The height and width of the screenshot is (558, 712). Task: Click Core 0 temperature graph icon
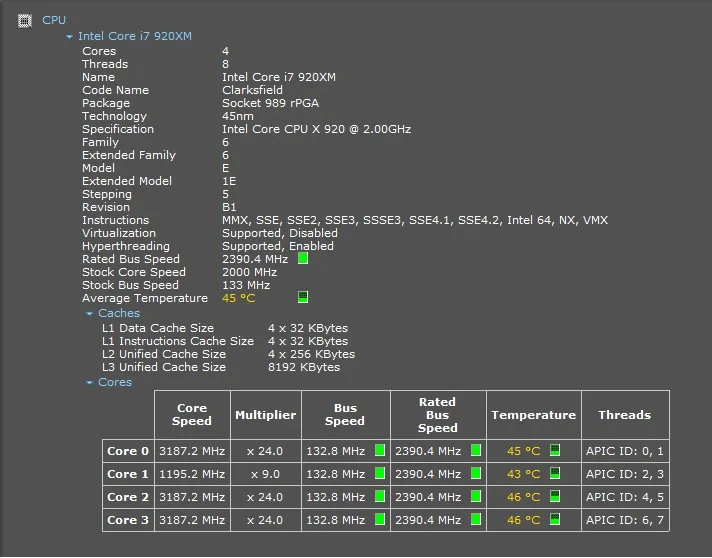[555, 450]
